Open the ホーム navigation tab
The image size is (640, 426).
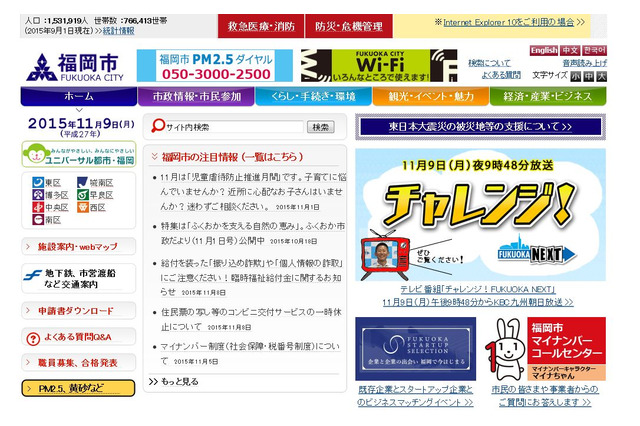click(79, 96)
